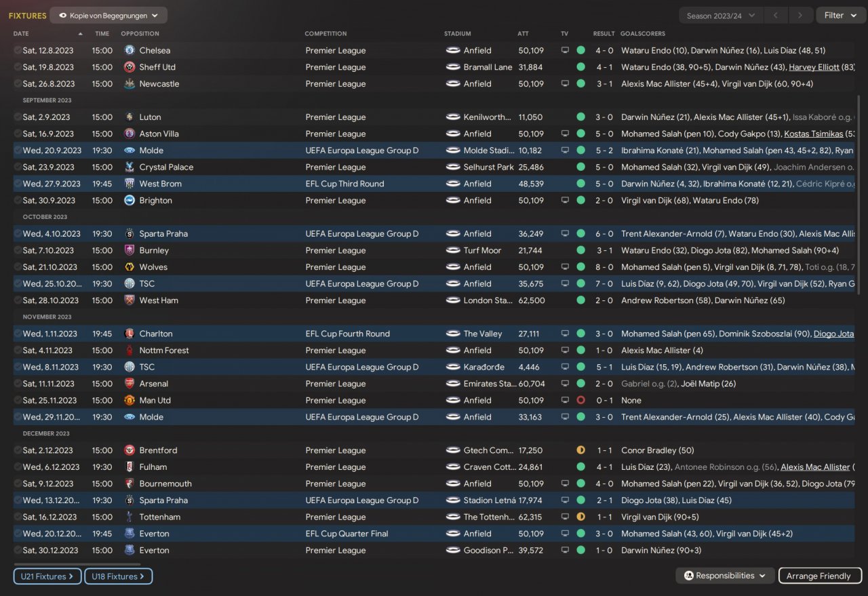Click the green win dot for West Ham
The image size is (868, 596).
[x=580, y=300]
